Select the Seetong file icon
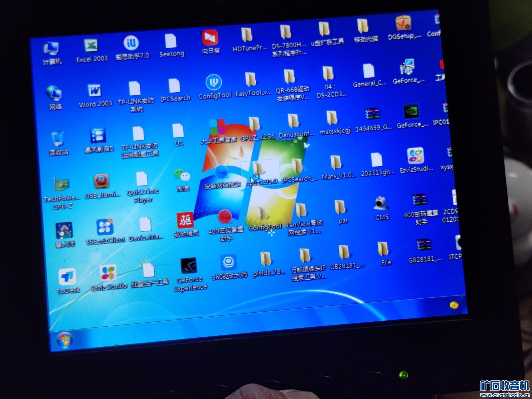 click(171, 41)
